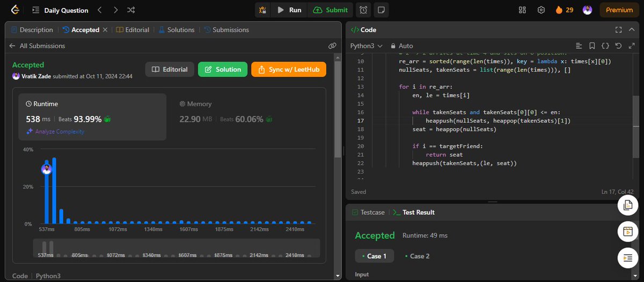
Task: Select the Accepted tab
Action: click(81, 30)
